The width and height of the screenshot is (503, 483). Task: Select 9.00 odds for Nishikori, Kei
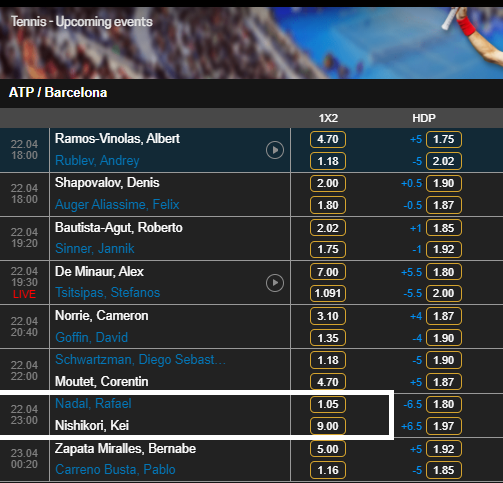[x=328, y=426]
